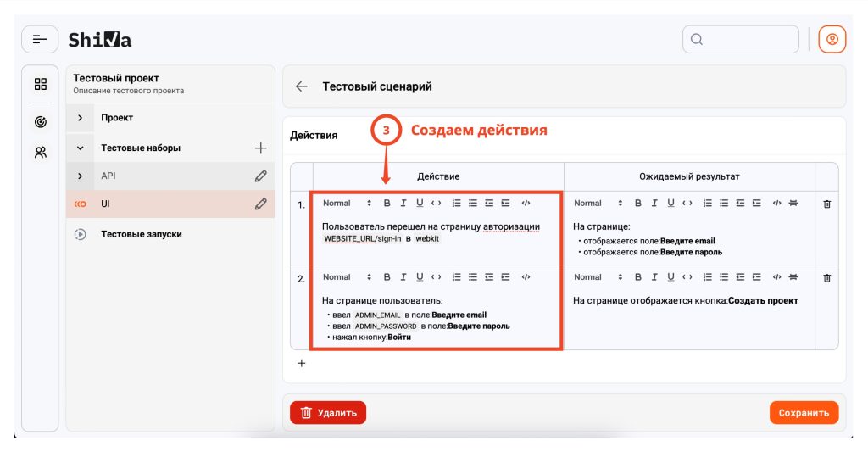Collapse the Тестовые наборы section

pyautogui.click(x=81, y=148)
